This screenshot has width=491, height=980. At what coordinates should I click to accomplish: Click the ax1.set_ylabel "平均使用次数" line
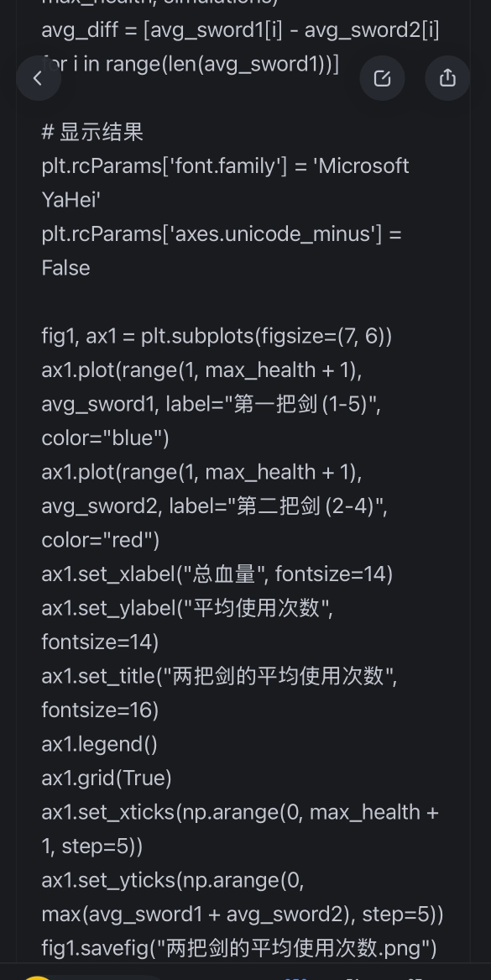(x=187, y=607)
